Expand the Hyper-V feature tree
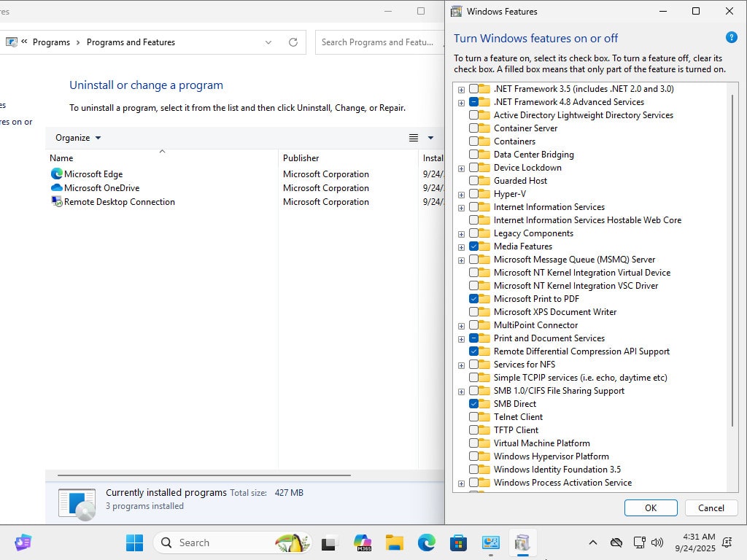Image resolution: width=747 pixels, height=560 pixels. click(461, 195)
